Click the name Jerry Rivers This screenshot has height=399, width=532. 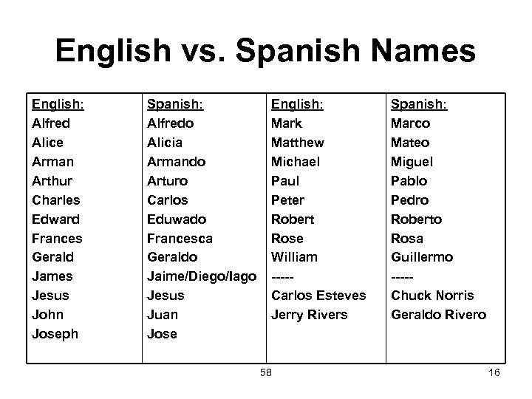coord(308,315)
